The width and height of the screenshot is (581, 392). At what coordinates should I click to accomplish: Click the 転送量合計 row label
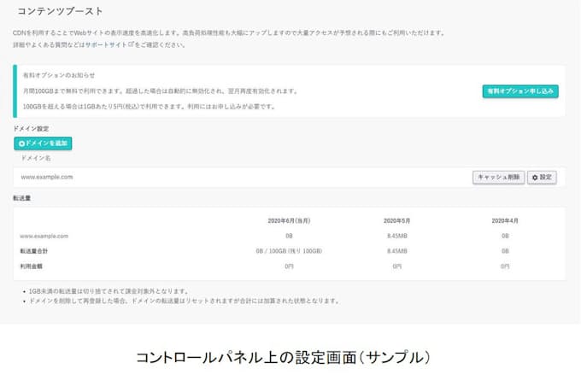pos(33,251)
